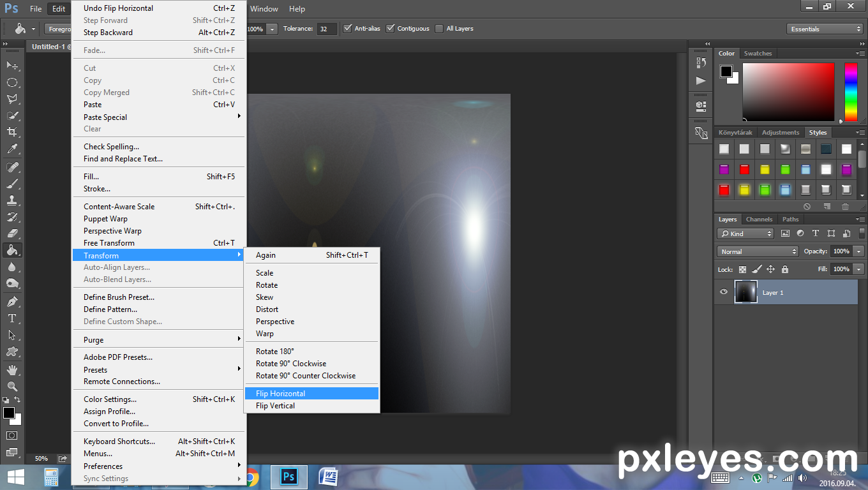Toggle the Anti-alias checkbox

click(348, 28)
